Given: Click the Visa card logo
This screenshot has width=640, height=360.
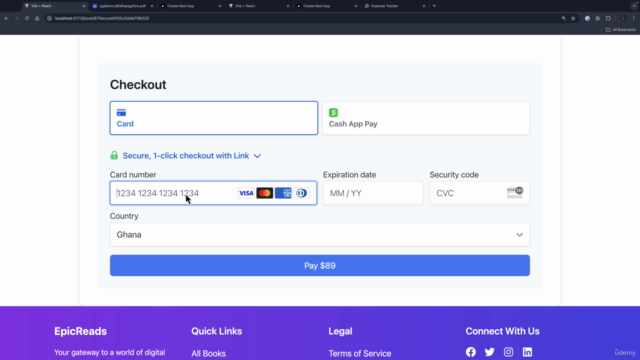Looking at the screenshot, I should 246,193.
